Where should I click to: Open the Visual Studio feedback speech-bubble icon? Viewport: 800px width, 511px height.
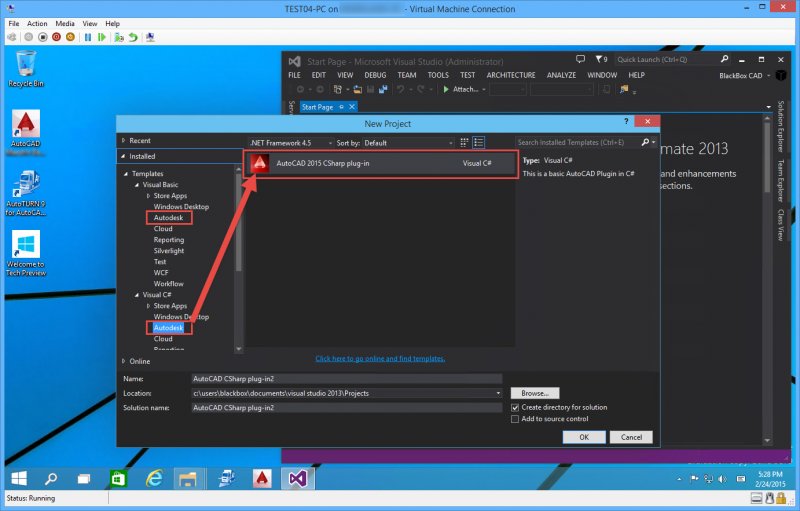580,59
